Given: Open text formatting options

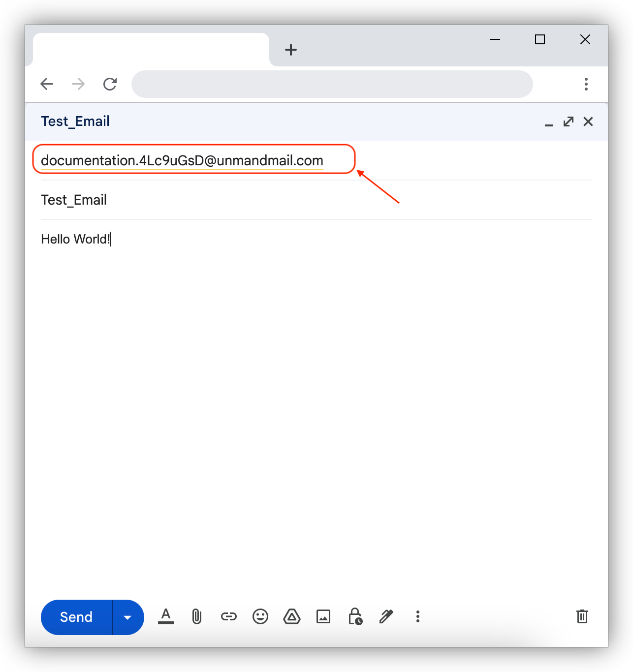Looking at the screenshot, I should coord(166,617).
